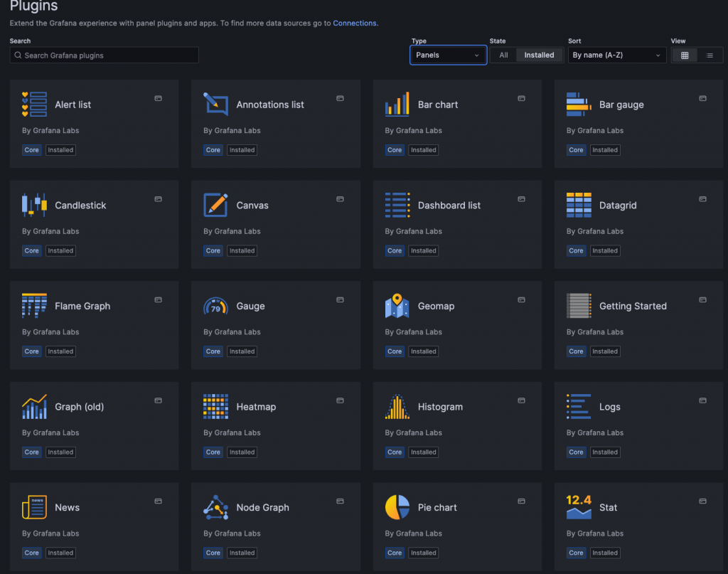This screenshot has width=728, height=574.
Task: Click panel type icon on Geomap card
Action: [521, 300]
